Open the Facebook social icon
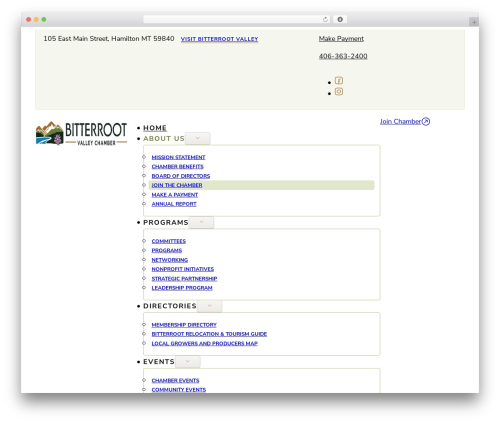Viewport: 500px width, 423px height. [339, 81]
